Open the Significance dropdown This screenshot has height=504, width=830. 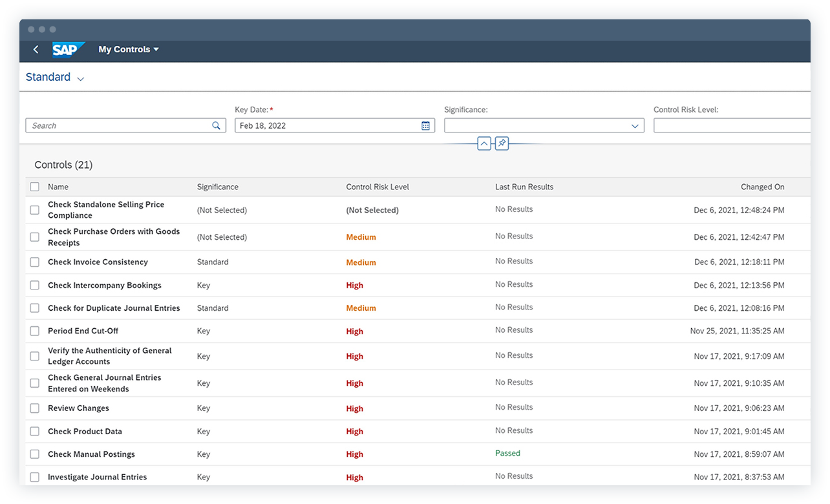(635, 125)
